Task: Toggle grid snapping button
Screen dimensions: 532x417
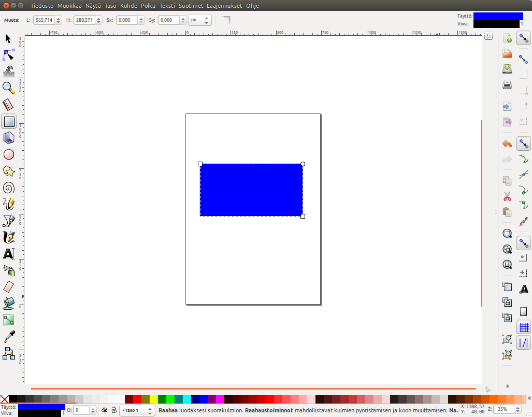Action: (524, 327)
